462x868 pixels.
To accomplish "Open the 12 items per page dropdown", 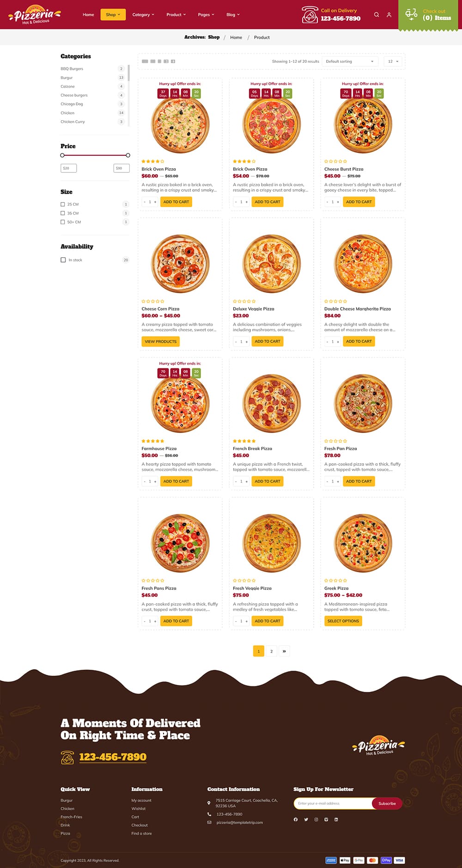I will pyautogui.click(x=393, y=61).
